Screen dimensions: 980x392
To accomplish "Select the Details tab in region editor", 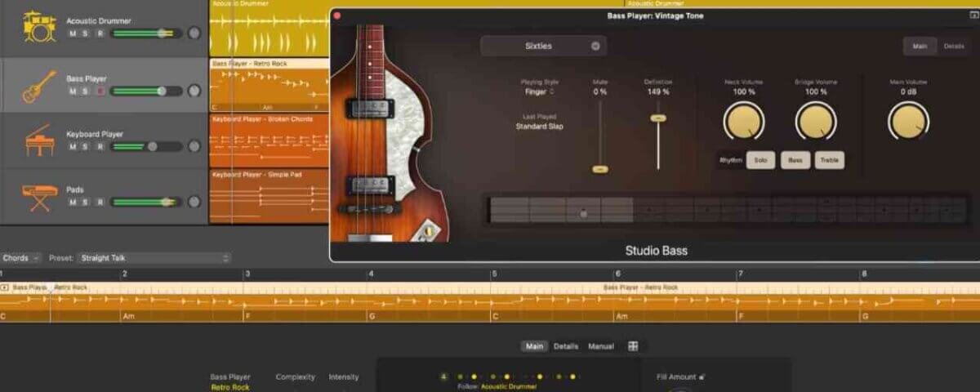I will pyautogui.click(x=566, y=346).
